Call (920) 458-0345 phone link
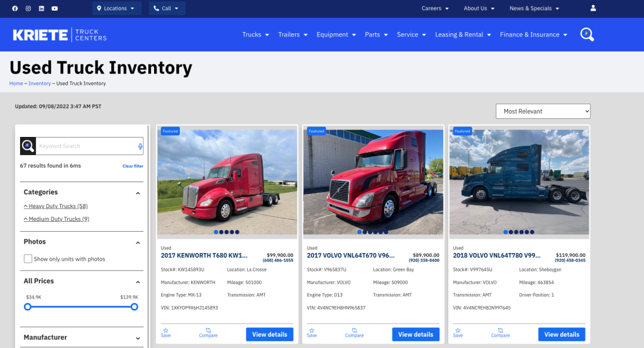The width and height of the screenshot is (644, 348). click(570, 260)
